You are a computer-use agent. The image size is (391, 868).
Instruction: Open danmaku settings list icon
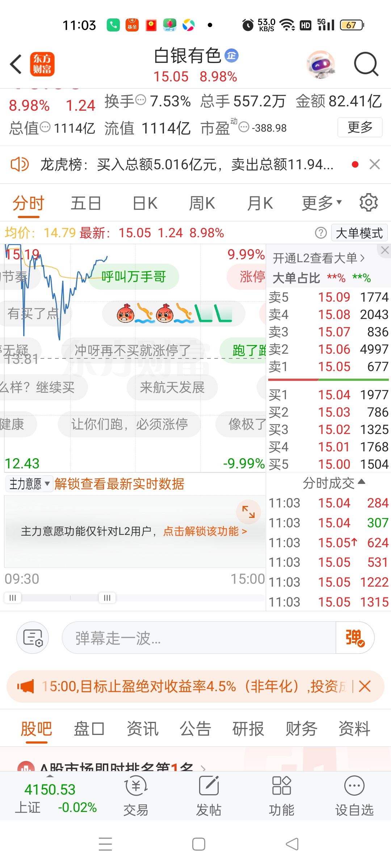33,638
